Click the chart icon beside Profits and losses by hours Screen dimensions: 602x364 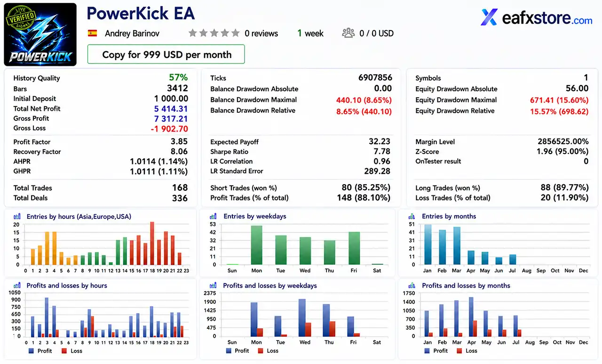pos(17,286)
